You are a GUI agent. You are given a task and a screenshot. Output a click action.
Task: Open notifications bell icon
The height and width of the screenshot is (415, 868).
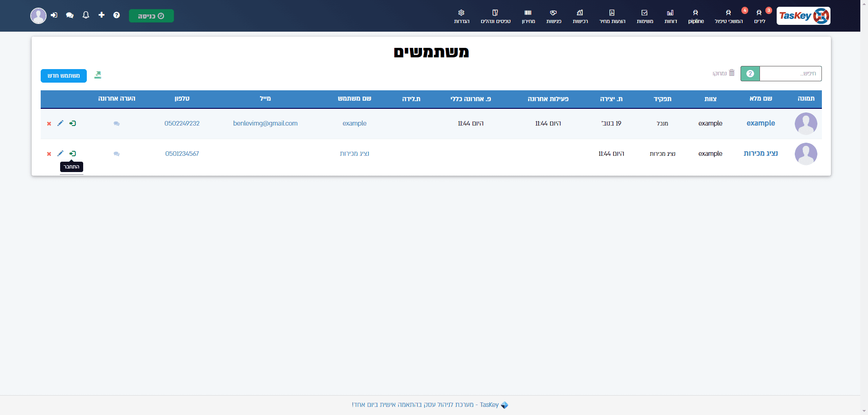(x=86, y=15)
